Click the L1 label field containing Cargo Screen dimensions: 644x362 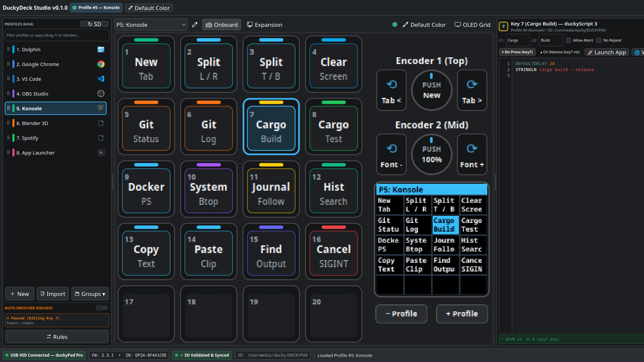click(518, 40)
